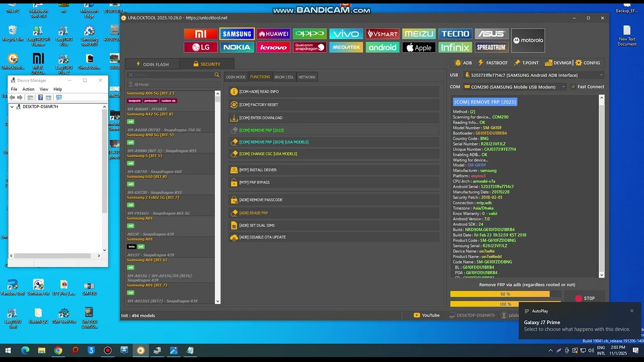Stop the running operation
The image size is (644, 362).
(x=585, y=298)
